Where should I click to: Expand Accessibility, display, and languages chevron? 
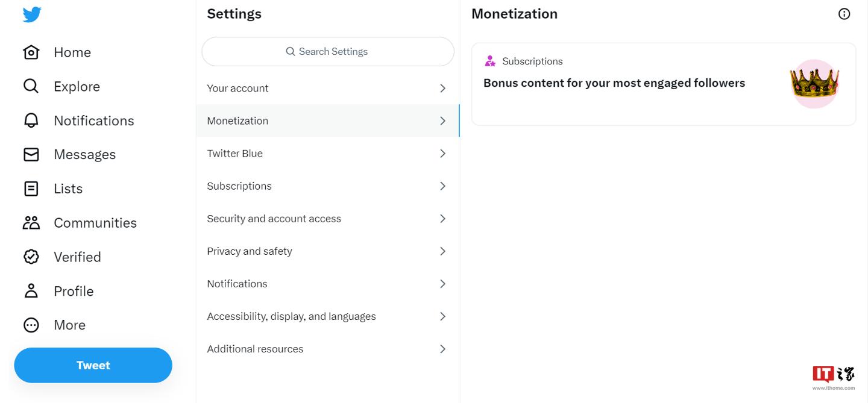(x=442, y=316)
